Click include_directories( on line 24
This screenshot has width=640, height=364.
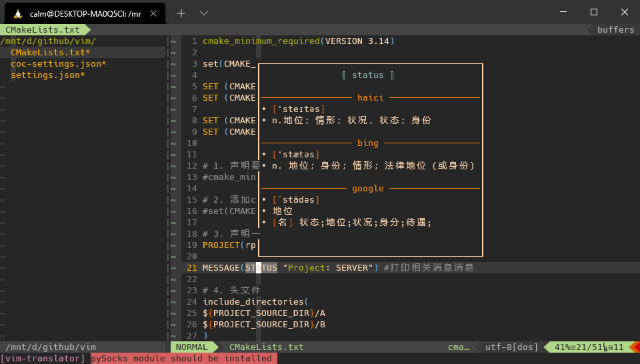coord(256,302)
